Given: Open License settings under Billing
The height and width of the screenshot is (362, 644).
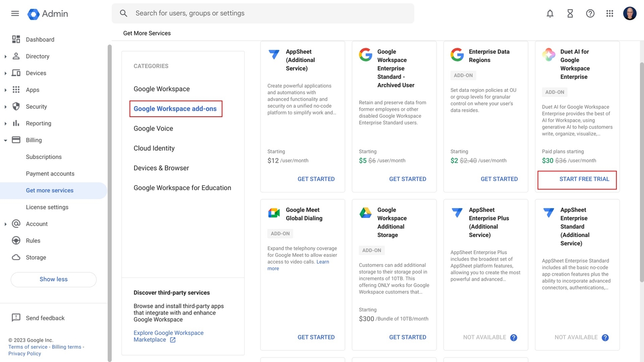Looking at the screenshot, I should pyautogui.click(x=46, y=207).
